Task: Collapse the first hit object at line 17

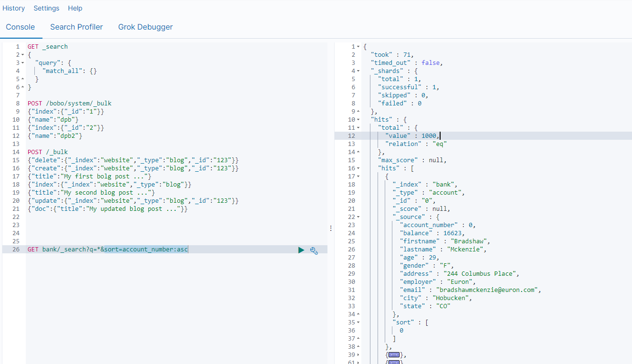Action: (358, 177)
